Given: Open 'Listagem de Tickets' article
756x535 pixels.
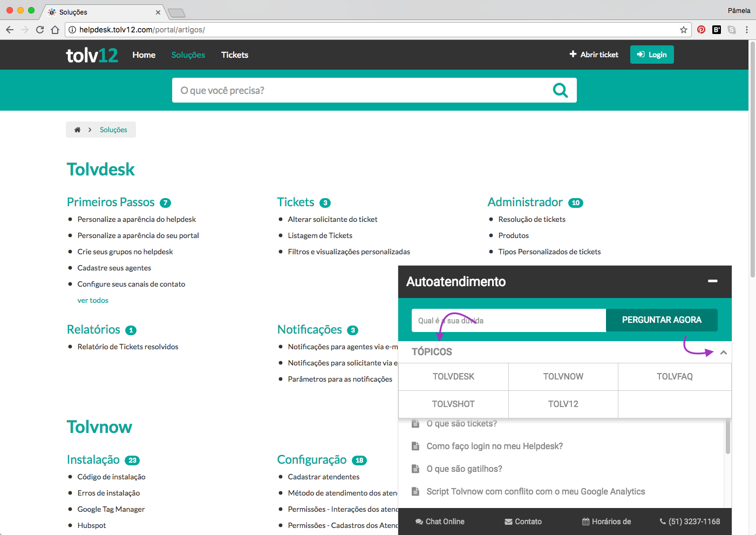Looking at the screenshot, I should point(320,235).
